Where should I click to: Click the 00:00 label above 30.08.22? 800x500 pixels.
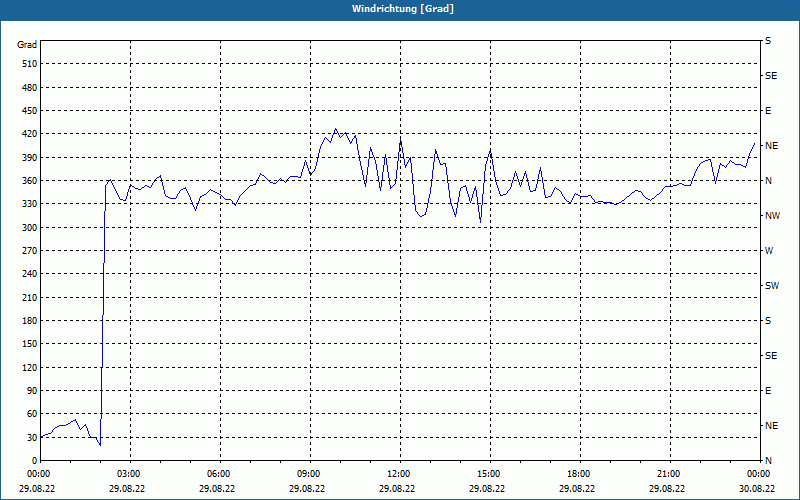pyautogui.click(x=760, y=474)
